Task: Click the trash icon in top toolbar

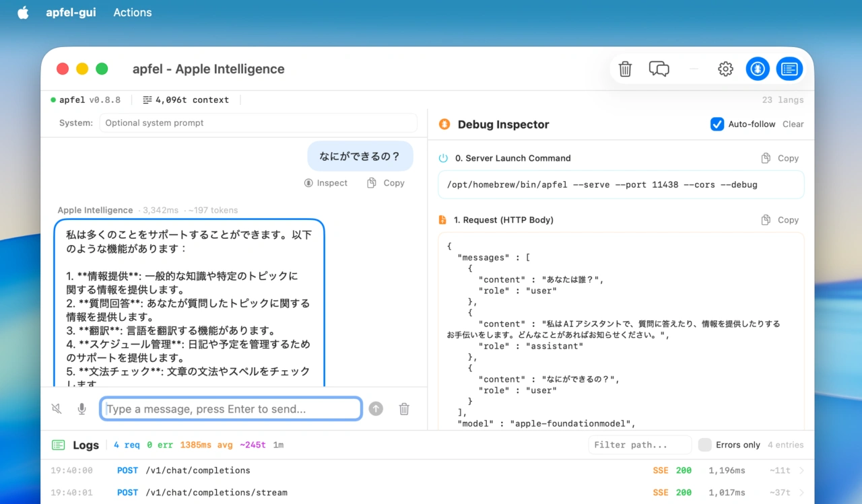Action: pyautogui.click(x=625, y=69)
